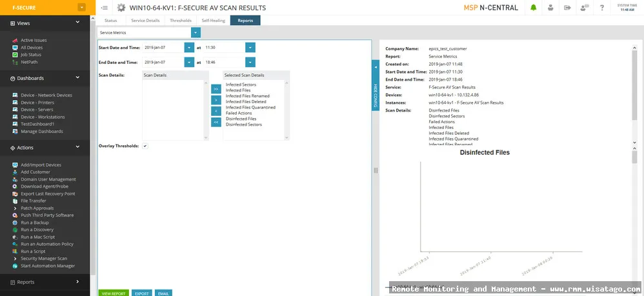Open the Start Date dropdown
Viewport: 644px width, 296px height.
click(189, 47)
